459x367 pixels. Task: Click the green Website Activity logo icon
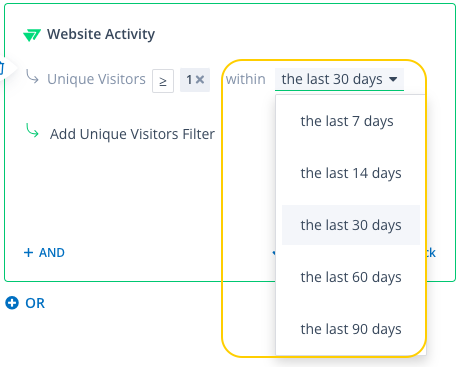32,35
